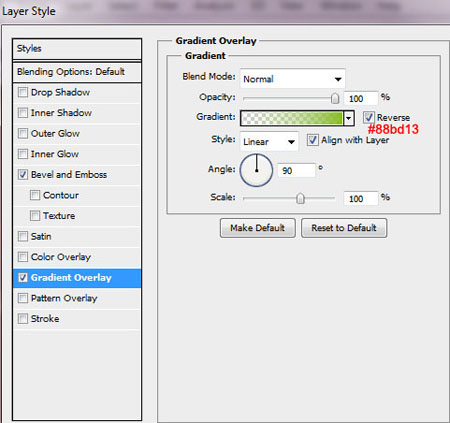Image resolution: width=450 pixels, height=423 pixels.
Task: Select the Pattern Overlay label
Action: [x=64, y=298]
